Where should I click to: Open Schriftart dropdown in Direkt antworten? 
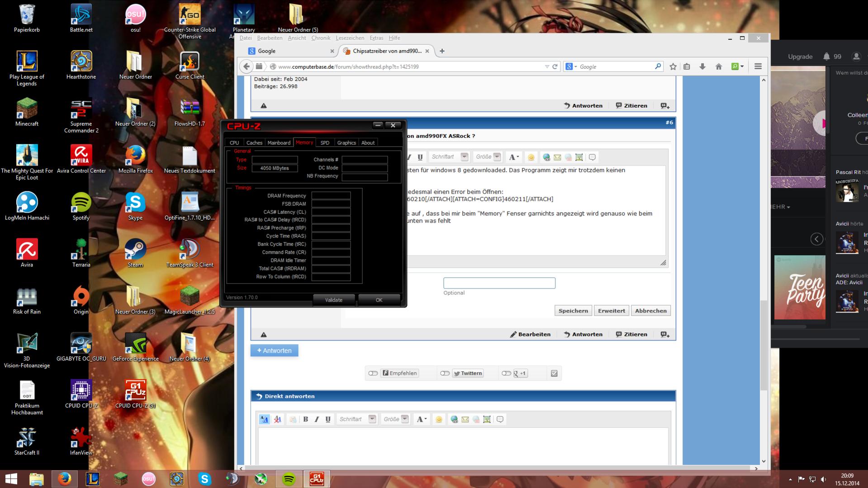click(372, 419)
